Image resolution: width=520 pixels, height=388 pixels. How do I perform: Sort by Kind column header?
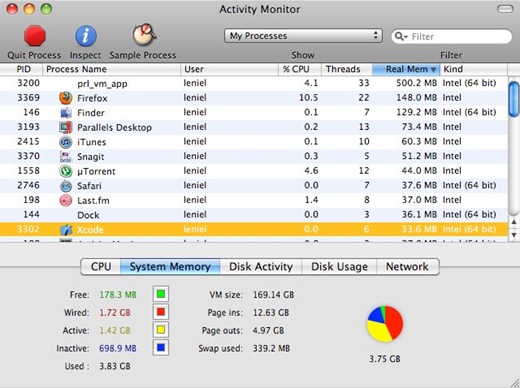pos(474,69)
